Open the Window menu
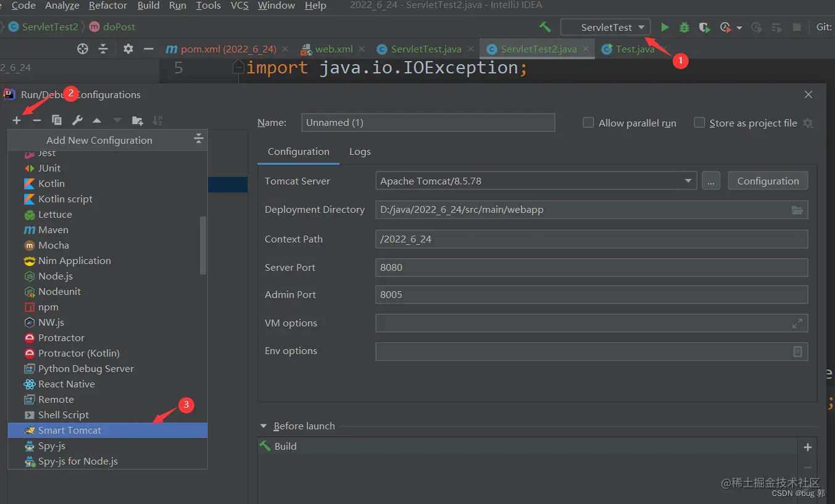The height and width of the screenshot is (504, 835). (x=276, y=6)
